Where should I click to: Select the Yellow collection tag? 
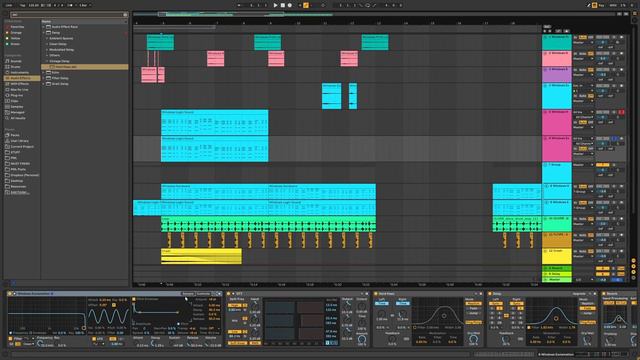click(16, 38)
